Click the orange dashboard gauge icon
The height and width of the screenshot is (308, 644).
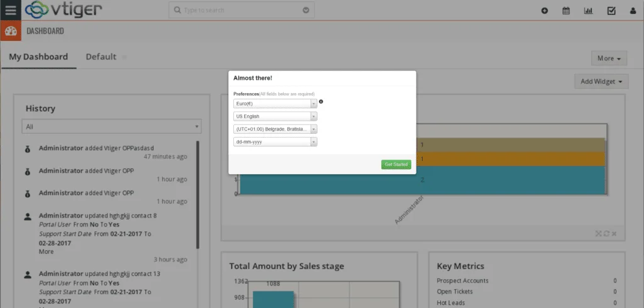point(11,31)
